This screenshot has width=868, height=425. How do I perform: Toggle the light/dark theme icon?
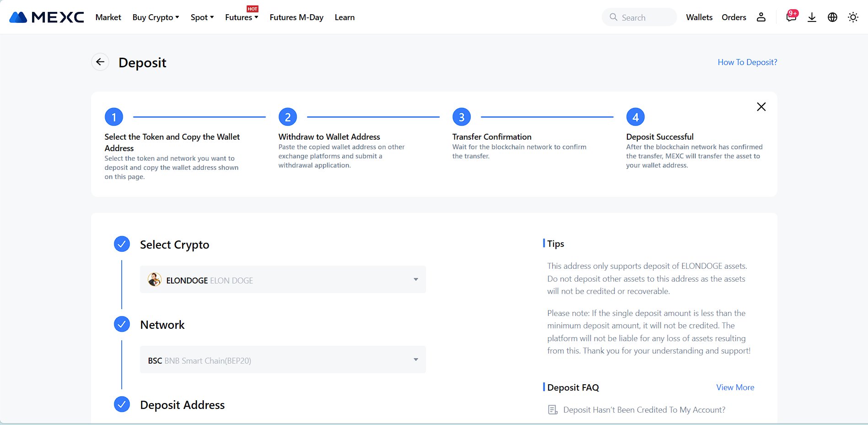[853, 17]
